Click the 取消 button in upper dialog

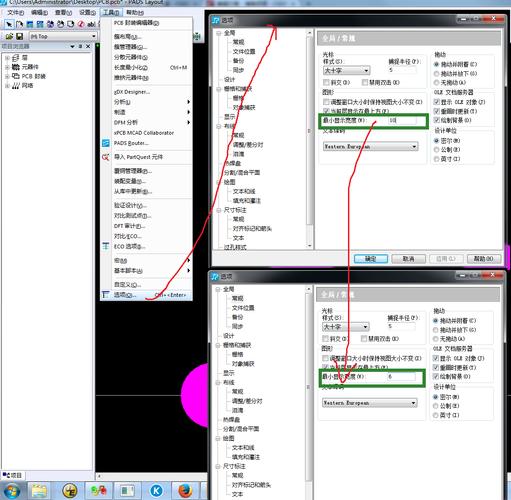[x=408, y=259]
